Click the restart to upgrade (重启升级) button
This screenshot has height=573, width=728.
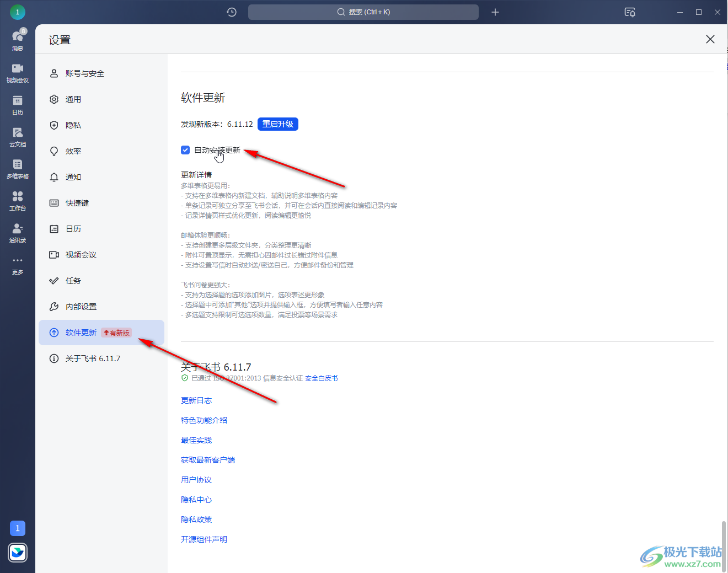(x=278, y=124)
